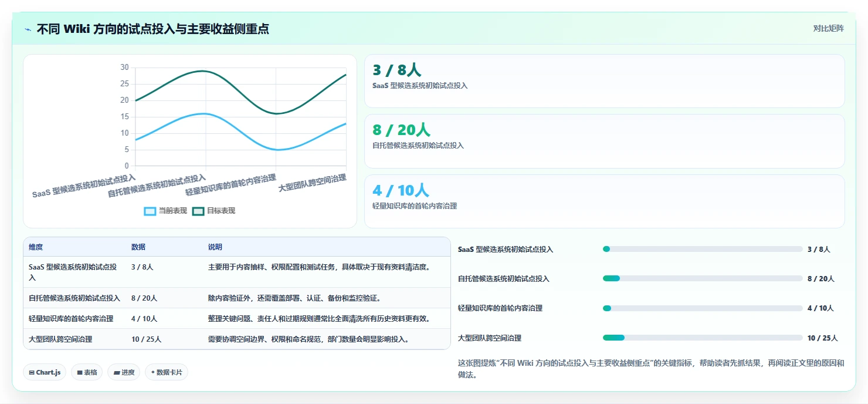Screen dimensions: 868x404
Task: Click the 3 / 8人 data card value
Action: click(396, 70)
